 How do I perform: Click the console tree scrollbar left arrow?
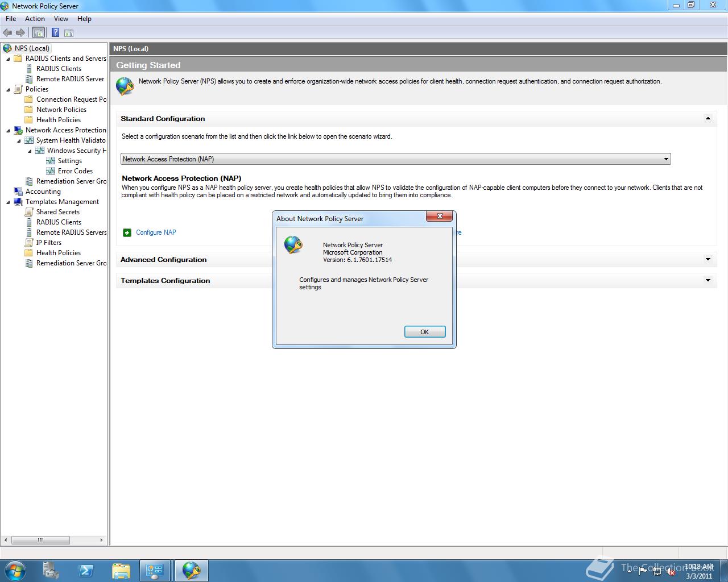point(6,540)
